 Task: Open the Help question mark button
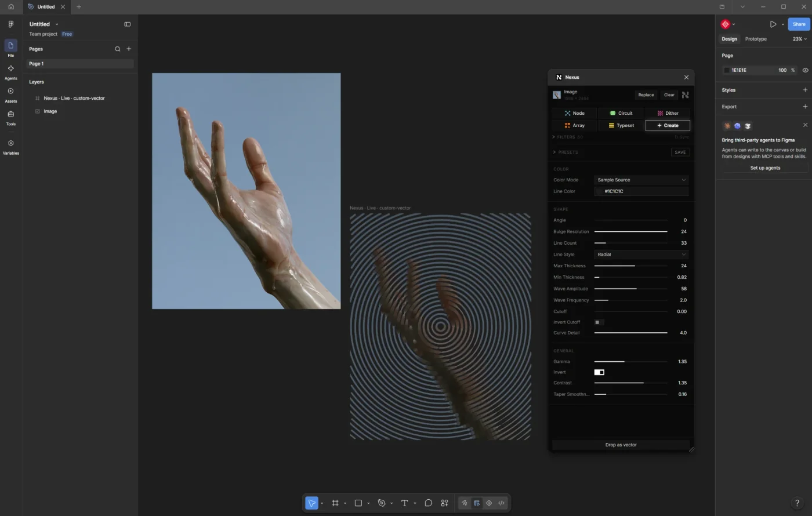click(x=797, y=503)
